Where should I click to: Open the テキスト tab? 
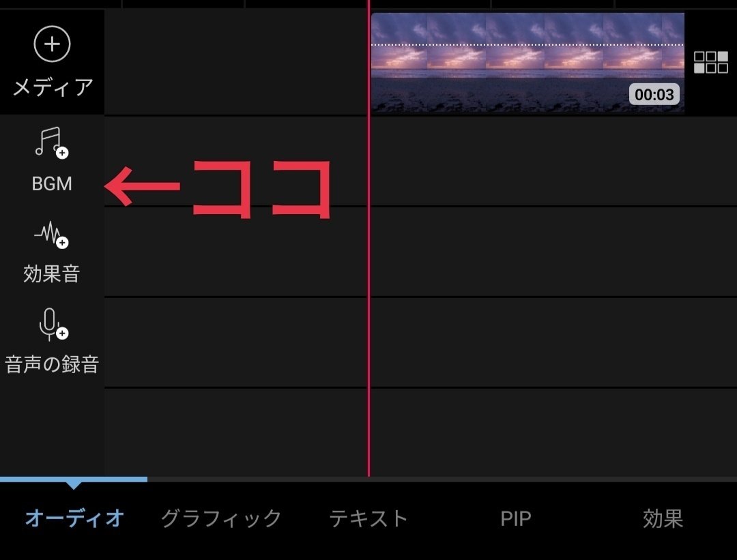(x=369, y=518)
